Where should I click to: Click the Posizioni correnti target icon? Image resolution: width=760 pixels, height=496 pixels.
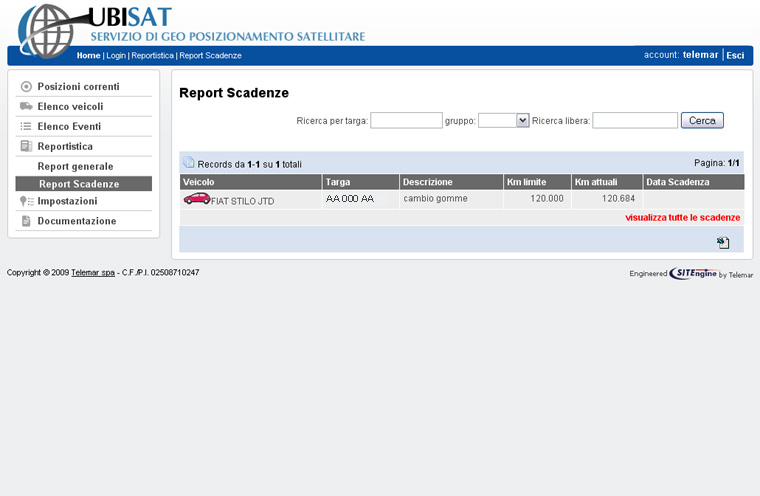click(26, 86)
